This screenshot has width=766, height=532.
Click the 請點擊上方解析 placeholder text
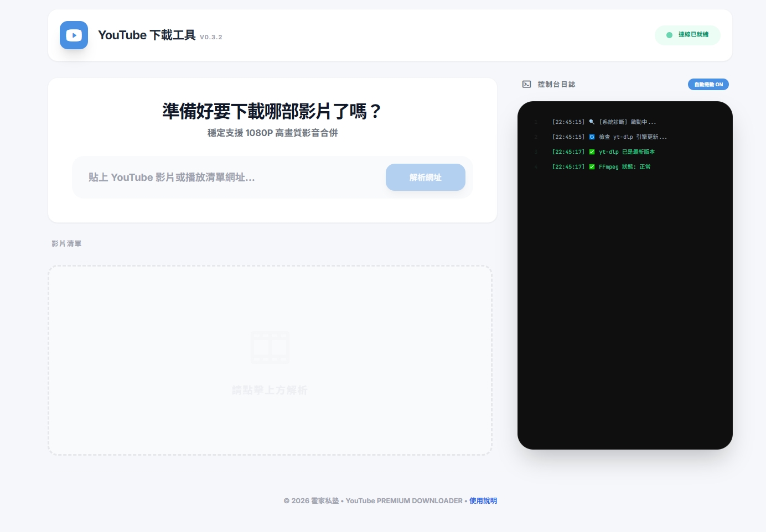click(270, 390)
